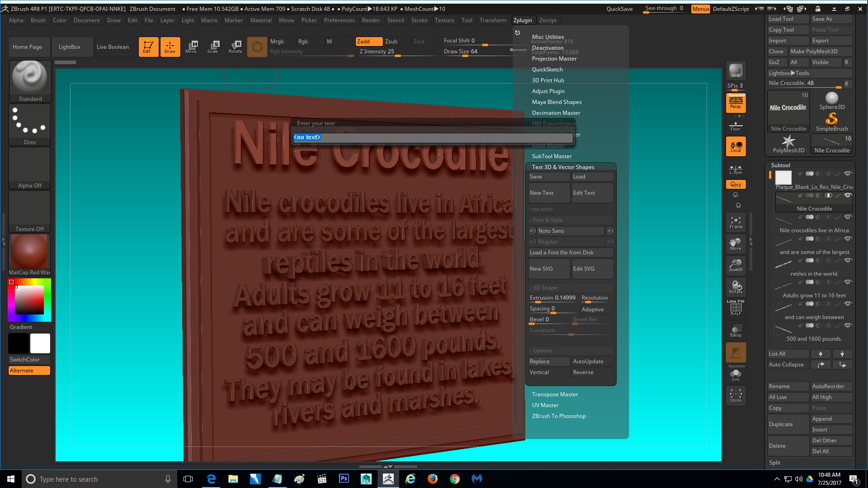Toggle the Solo mode icon
868x488 pixels.
tap(736, 375)
